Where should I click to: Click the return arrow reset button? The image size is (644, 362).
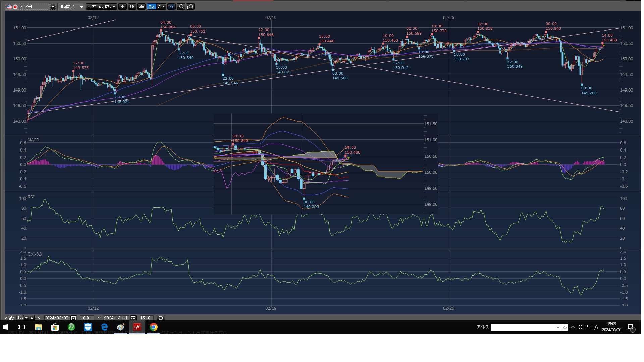coord(161,318)
